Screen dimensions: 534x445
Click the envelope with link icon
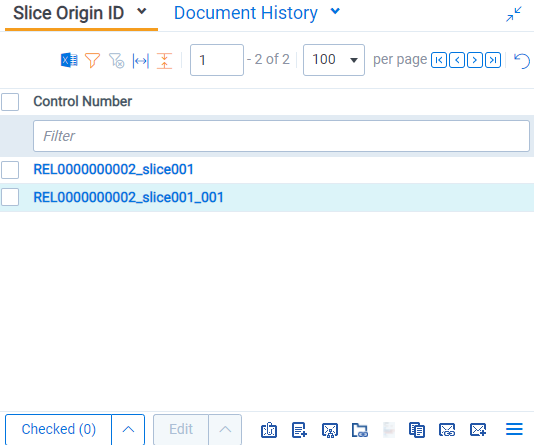pos(447,430)
